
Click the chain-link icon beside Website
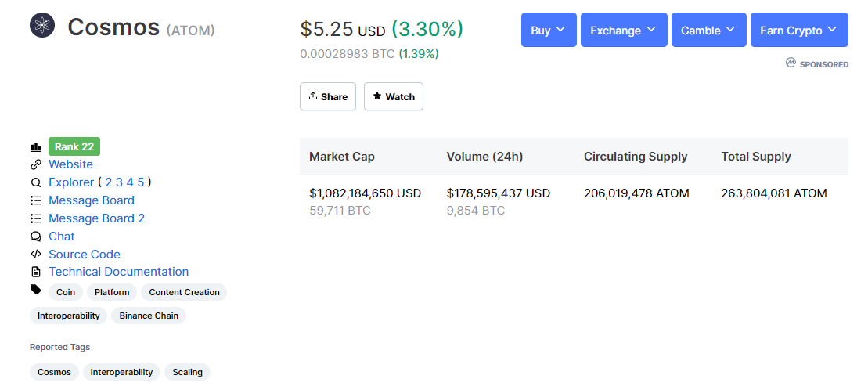point(36,164)
